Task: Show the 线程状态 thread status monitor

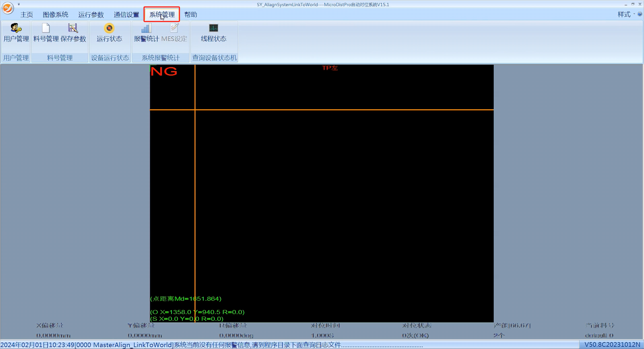Action: 214,33
